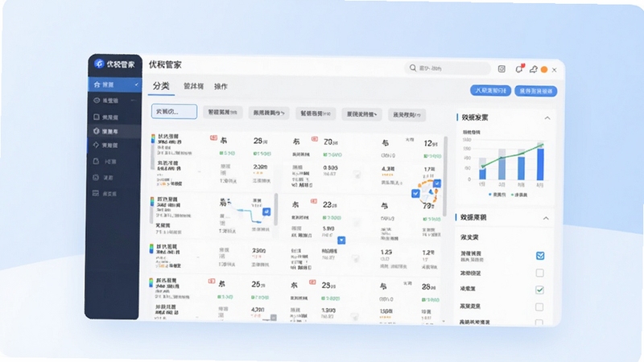Viewport: 644px width, 362px height.
Task: Click the left blue pill button in the header
Action: pos(490,90)
